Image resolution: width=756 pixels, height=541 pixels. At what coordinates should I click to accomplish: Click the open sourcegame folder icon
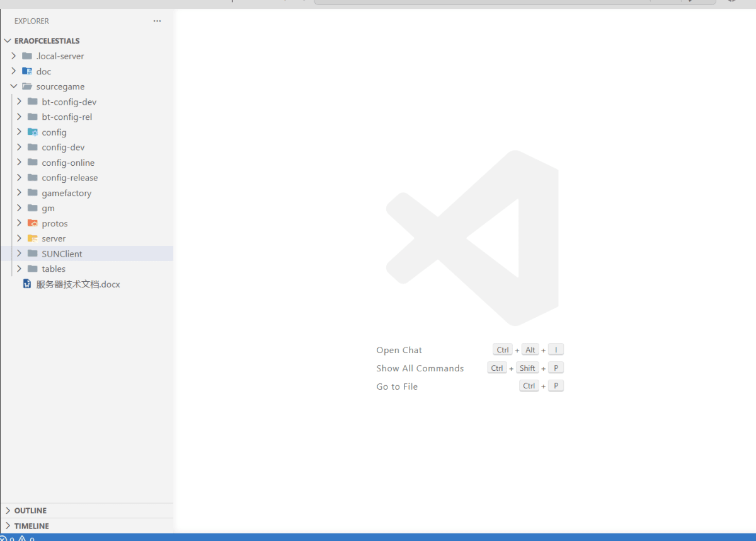coord(27,86)
